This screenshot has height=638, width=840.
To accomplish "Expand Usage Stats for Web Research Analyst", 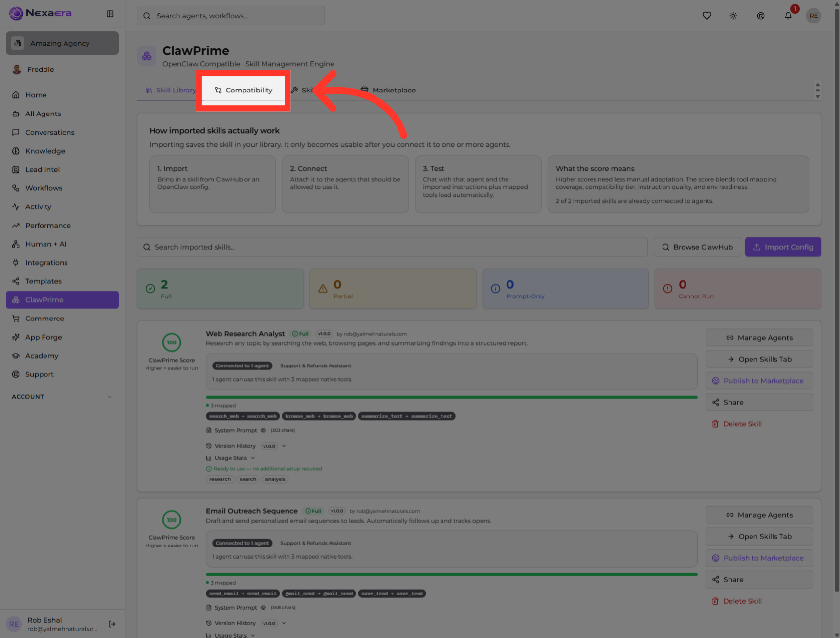I will click(x=253, y=458).
